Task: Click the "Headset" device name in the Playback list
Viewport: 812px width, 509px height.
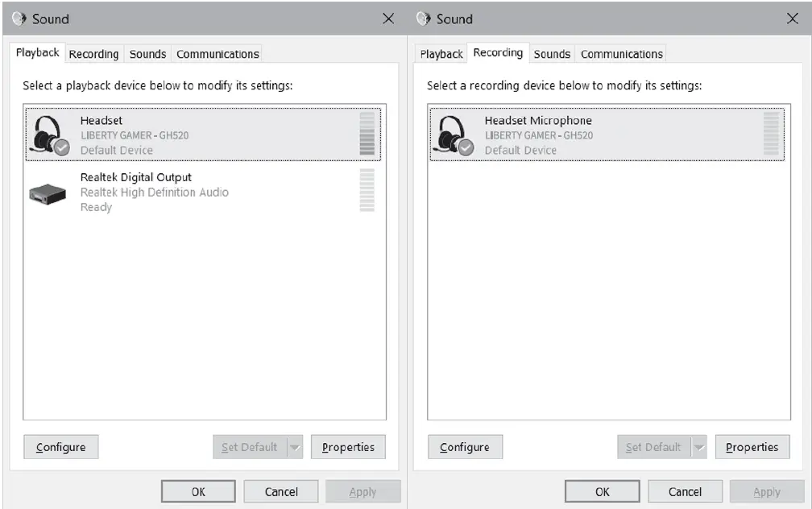Action: pos(101,120)
